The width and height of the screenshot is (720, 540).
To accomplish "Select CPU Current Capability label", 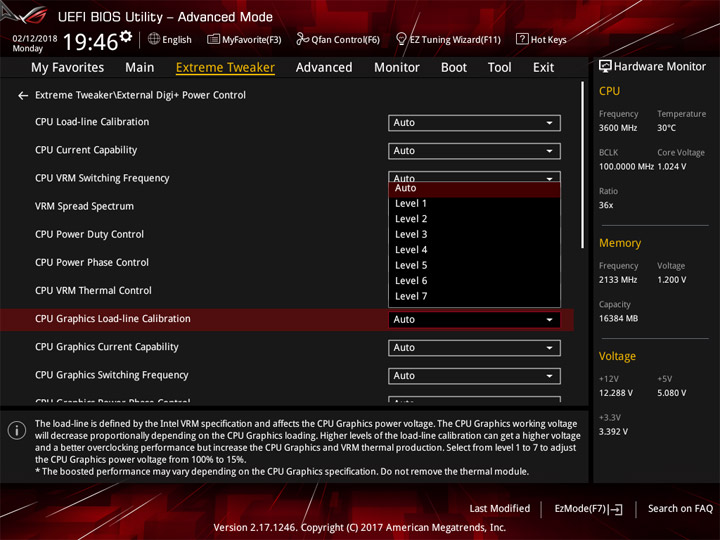I will pos(86,150).
